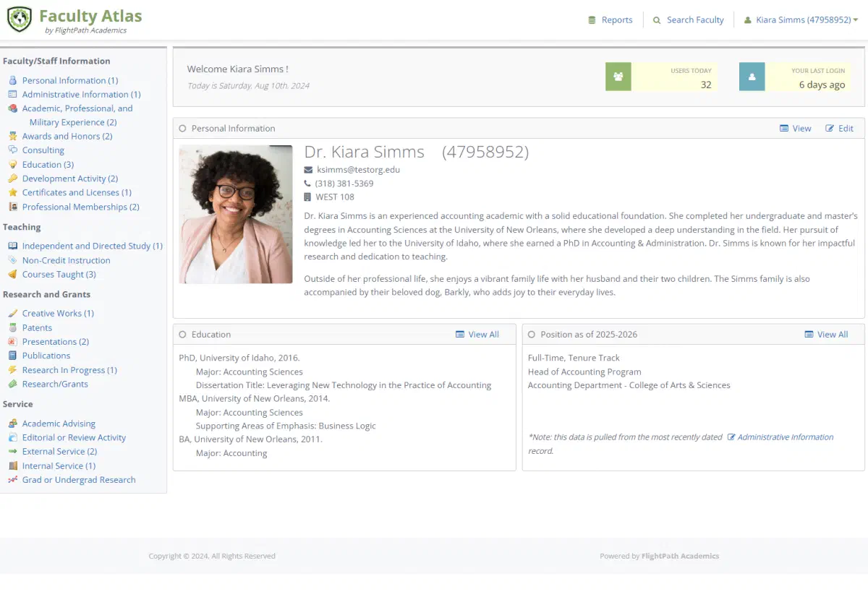Click the Professional Memberships icon
Viewport: 868px width, 597px height.
[x=12, y=207]
